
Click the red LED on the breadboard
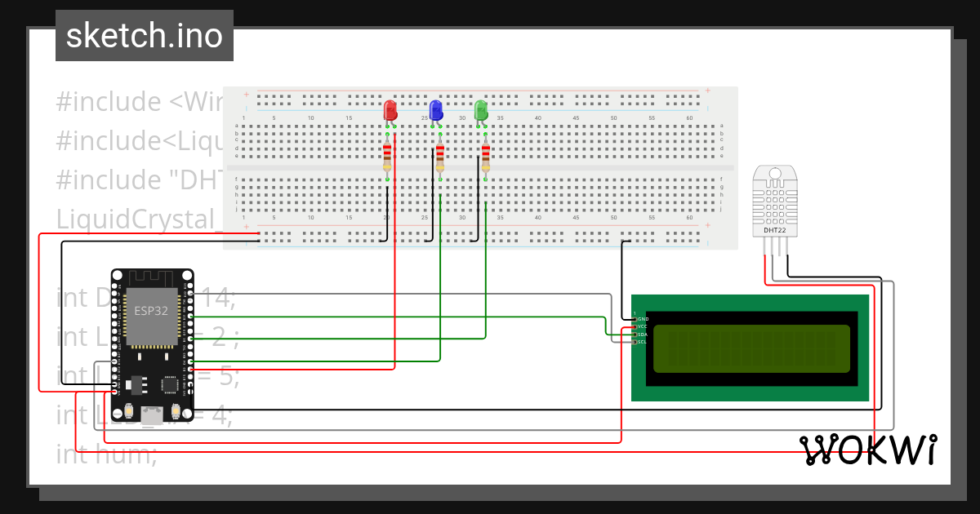[x=390, y=110]
